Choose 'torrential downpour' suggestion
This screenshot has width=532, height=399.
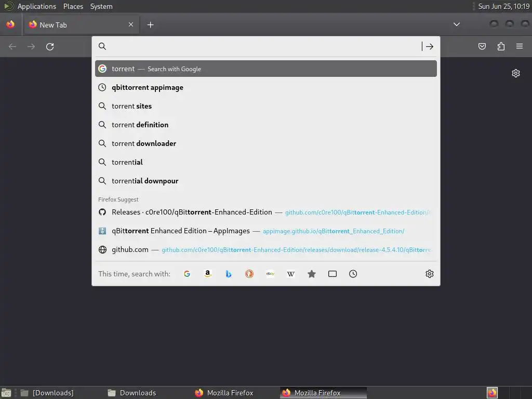(x=265, y=181)
